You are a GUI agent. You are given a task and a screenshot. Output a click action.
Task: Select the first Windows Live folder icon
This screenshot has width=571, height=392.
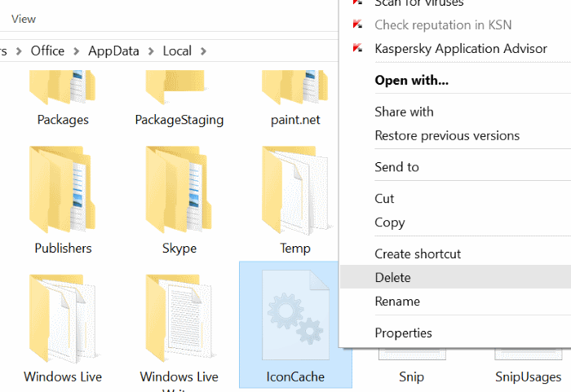(x=64, y=319)
